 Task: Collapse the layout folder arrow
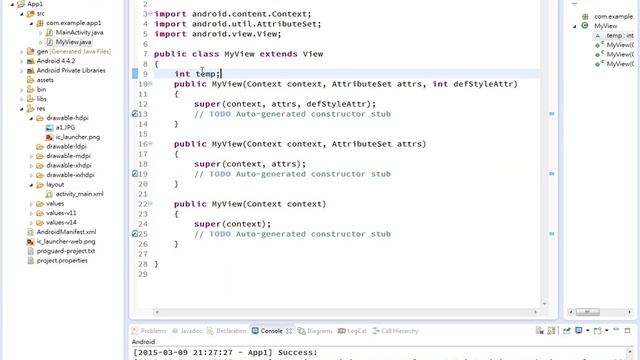tap(31, 184)
